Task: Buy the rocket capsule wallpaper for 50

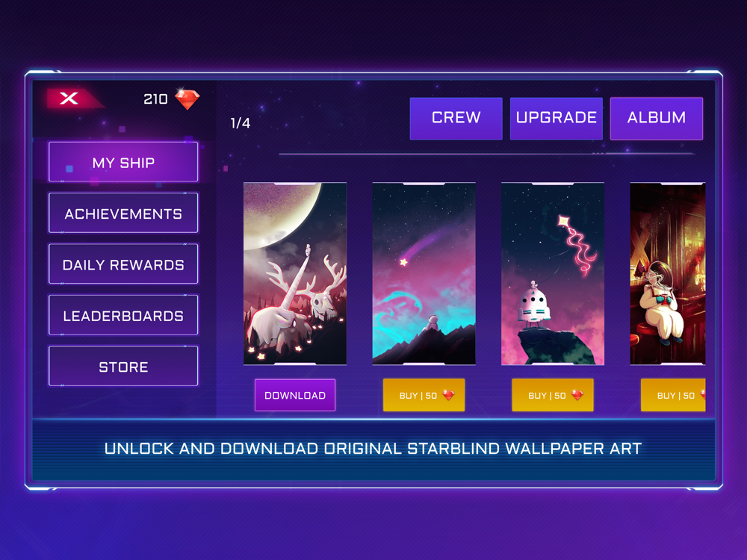Action: 553,395
